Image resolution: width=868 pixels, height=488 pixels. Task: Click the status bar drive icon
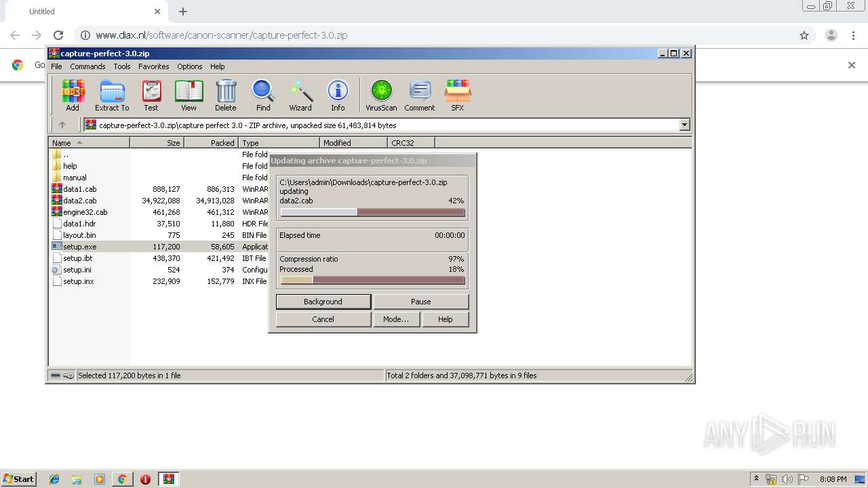tap(56, 375)
